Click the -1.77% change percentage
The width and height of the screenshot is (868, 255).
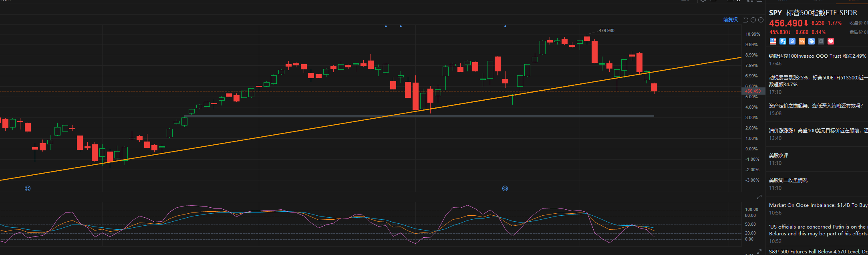click(x=834, y=23)
